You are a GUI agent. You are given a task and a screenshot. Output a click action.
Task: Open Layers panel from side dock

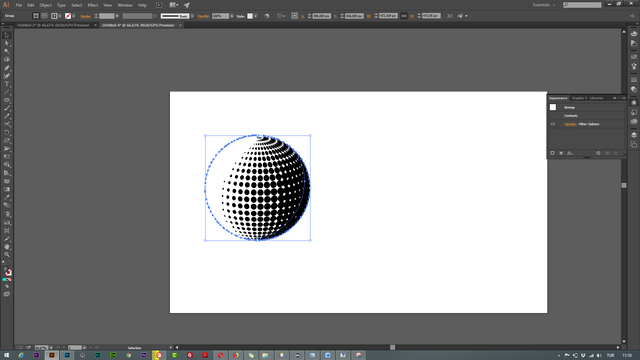pos(633,135)
